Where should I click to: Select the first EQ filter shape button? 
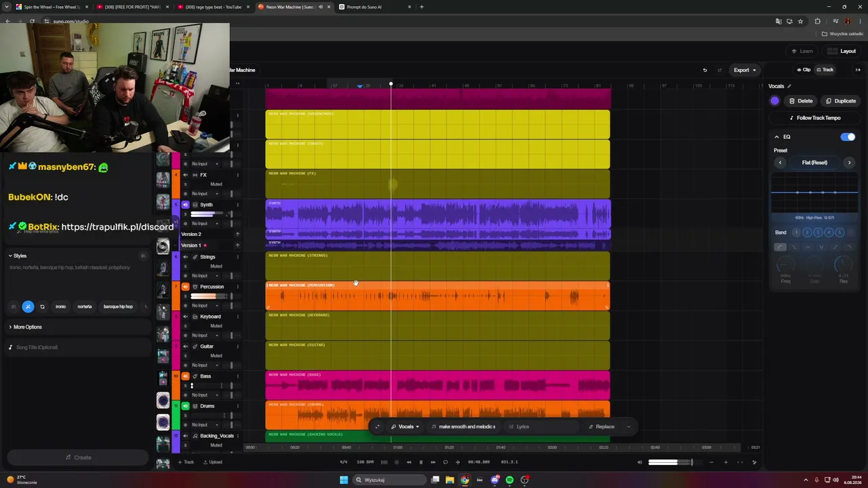[x=781, y=247]
